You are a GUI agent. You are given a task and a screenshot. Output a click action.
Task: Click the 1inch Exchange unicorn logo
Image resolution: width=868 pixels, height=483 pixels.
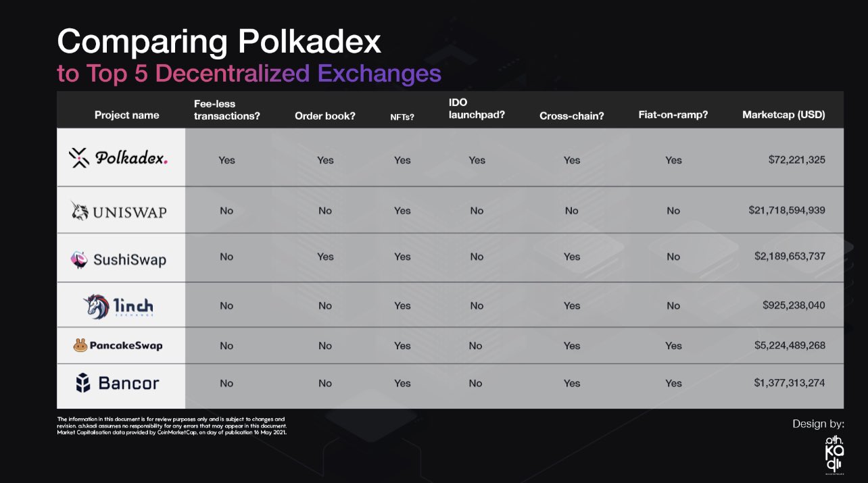(96, 306)
